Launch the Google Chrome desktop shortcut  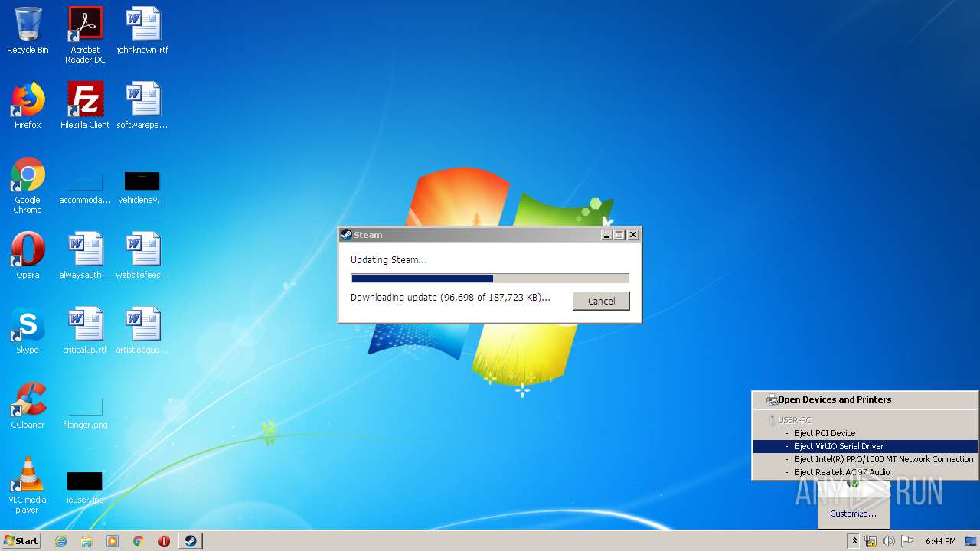(x=28, y=185)
